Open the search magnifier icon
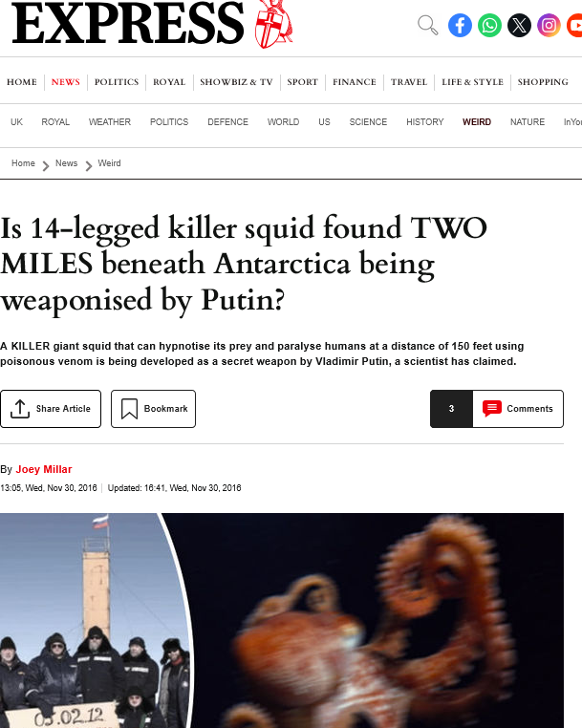Screen dimensions: 582x728 pos(428,25)
